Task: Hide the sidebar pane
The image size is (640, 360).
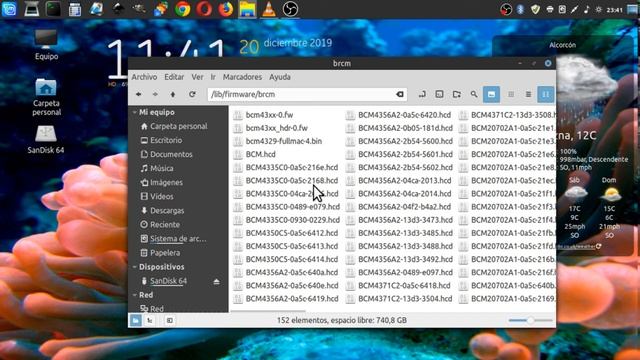Action: tap(170, 320)
